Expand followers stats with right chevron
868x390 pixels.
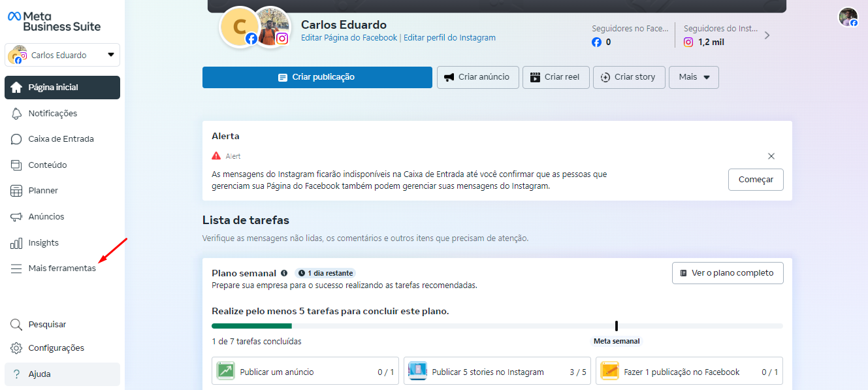[767, 35]
